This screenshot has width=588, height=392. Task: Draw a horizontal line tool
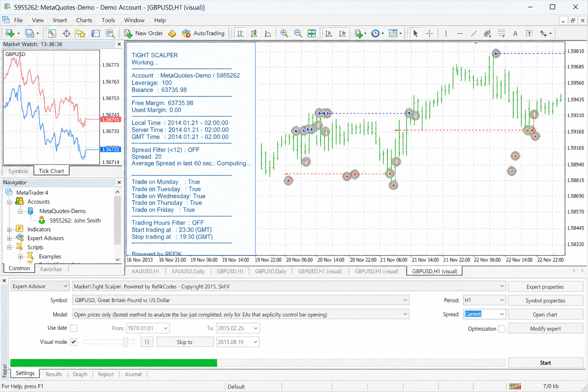[460, 33]
